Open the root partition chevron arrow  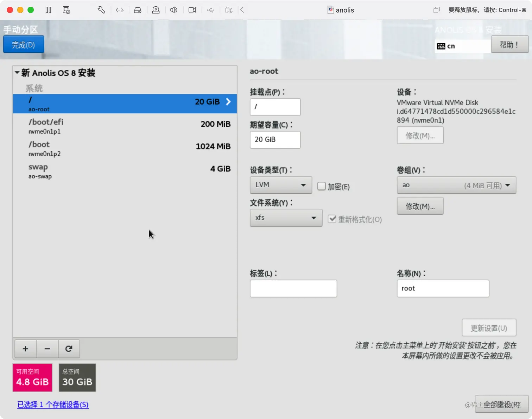tap(228, 102)
